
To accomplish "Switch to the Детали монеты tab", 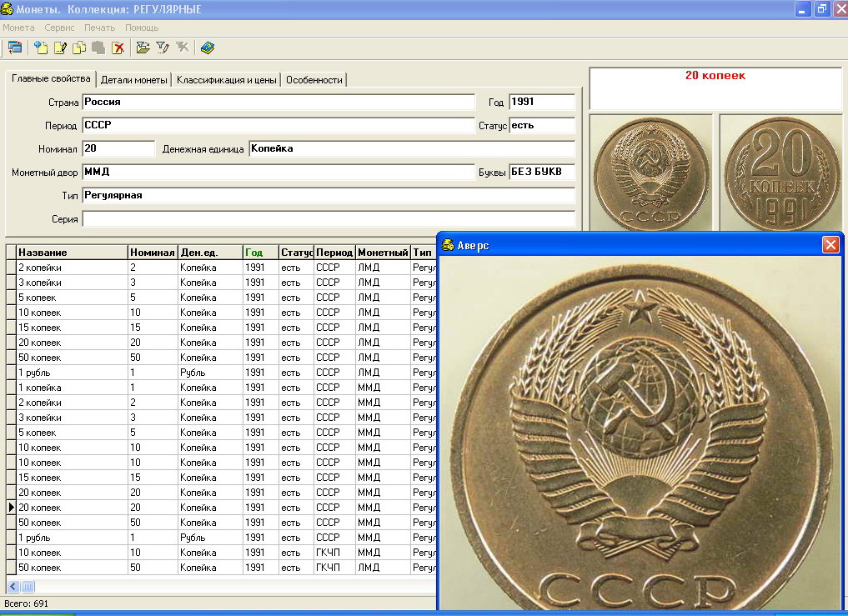I will point(134,80).
